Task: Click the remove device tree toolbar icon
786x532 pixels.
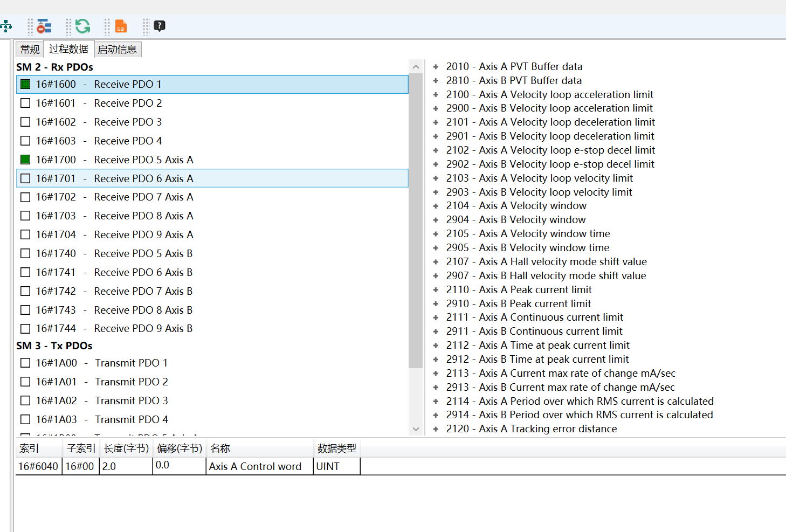Action: tap(44, 26)
